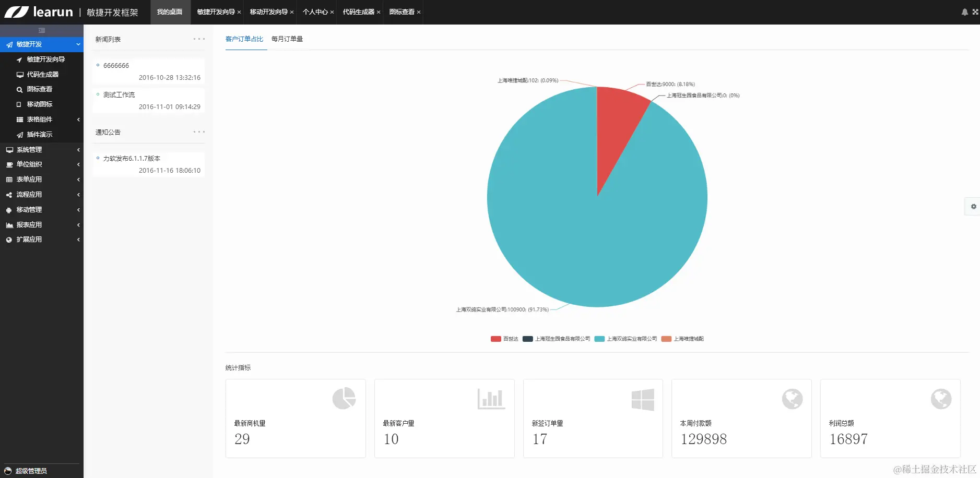The width and height of the screenshot is (980, 478).
Task: Click the 最新商机量 pie chart icon
Action: pos(344,399)
